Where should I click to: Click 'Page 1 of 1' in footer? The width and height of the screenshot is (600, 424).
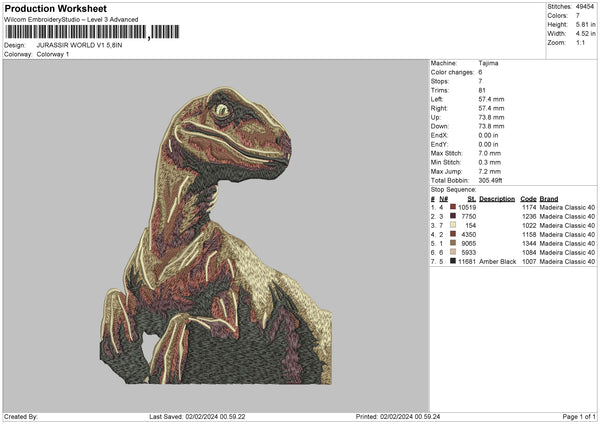pos(579,416)
